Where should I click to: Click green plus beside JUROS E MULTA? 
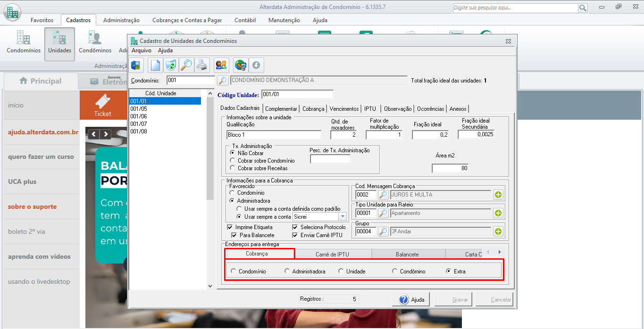(x=498, y=195)
